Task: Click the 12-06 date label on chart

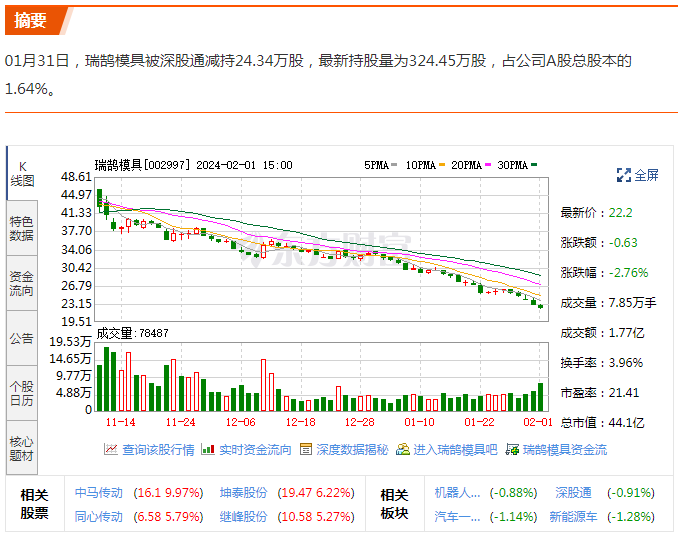Action: tap(241, 422)
